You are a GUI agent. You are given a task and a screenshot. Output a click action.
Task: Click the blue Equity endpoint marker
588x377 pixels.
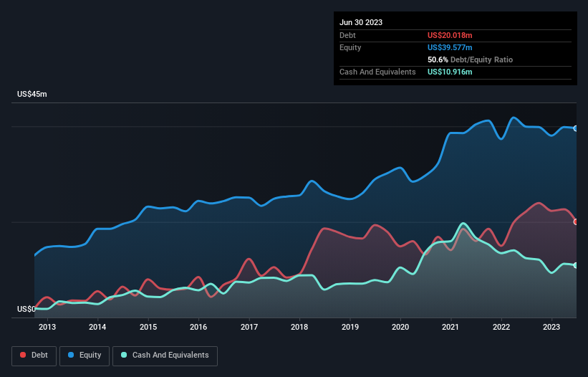[x=576, y=128]
